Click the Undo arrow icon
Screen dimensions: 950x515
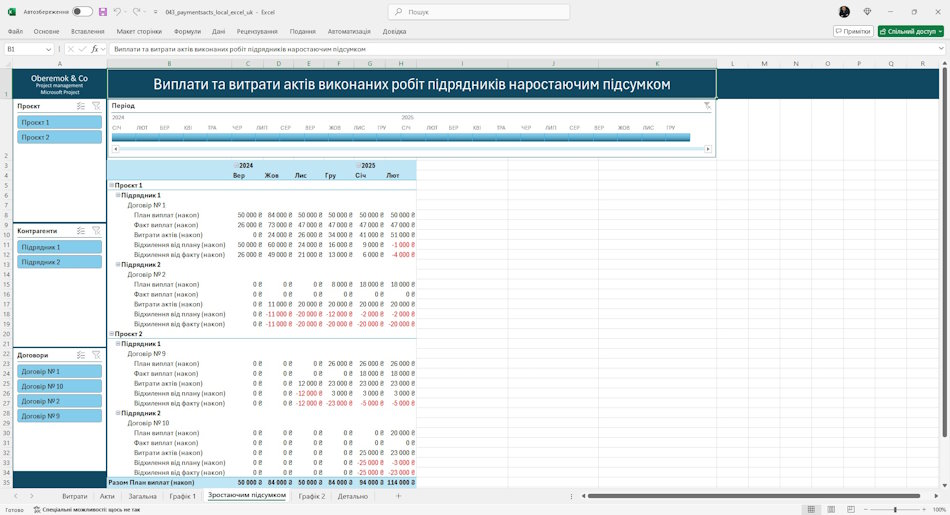coord(117,12)
